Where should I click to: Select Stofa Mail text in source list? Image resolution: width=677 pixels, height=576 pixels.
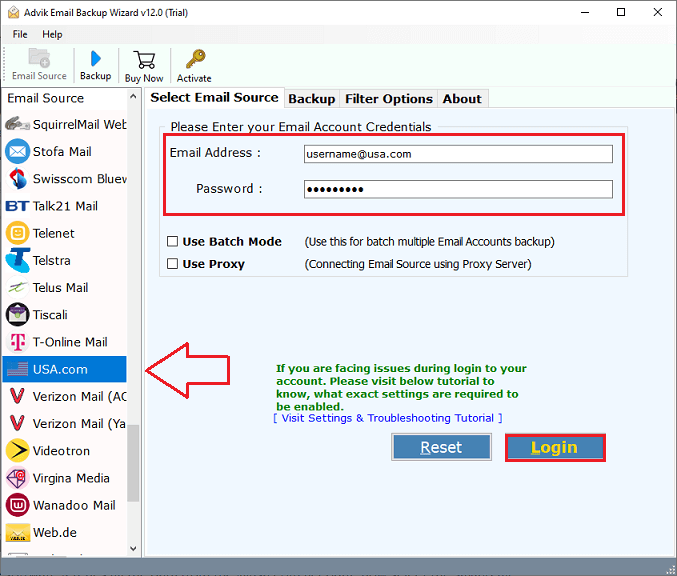click(x=62, y=152)
